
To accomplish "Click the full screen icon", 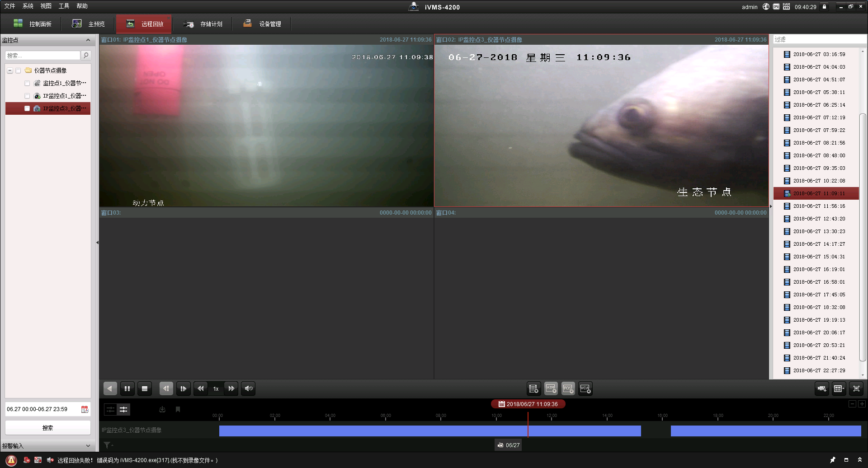I will pyautogui.click(x=856, y=388).
